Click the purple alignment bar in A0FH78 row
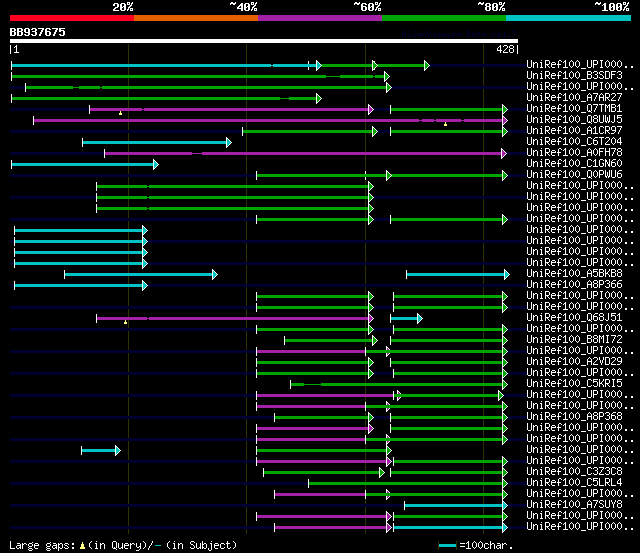Screen dimensions: 640x553 pyautogui.click(x=306, y=153)
